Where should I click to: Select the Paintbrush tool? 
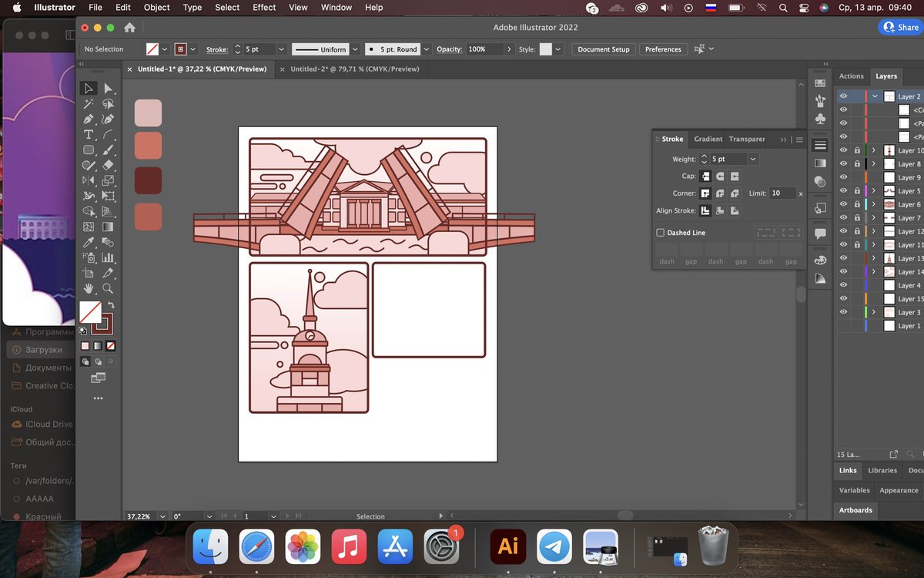click(108, 150)
